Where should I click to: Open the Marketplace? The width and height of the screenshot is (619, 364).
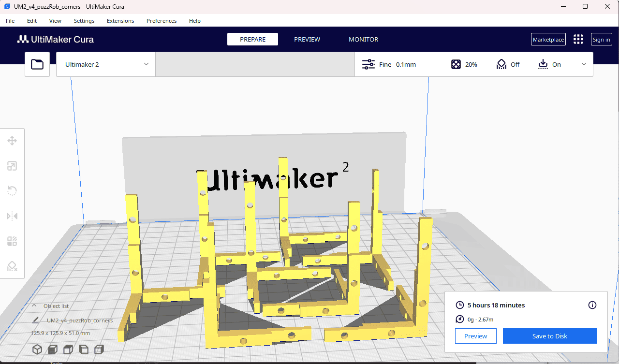pos(548,40)
